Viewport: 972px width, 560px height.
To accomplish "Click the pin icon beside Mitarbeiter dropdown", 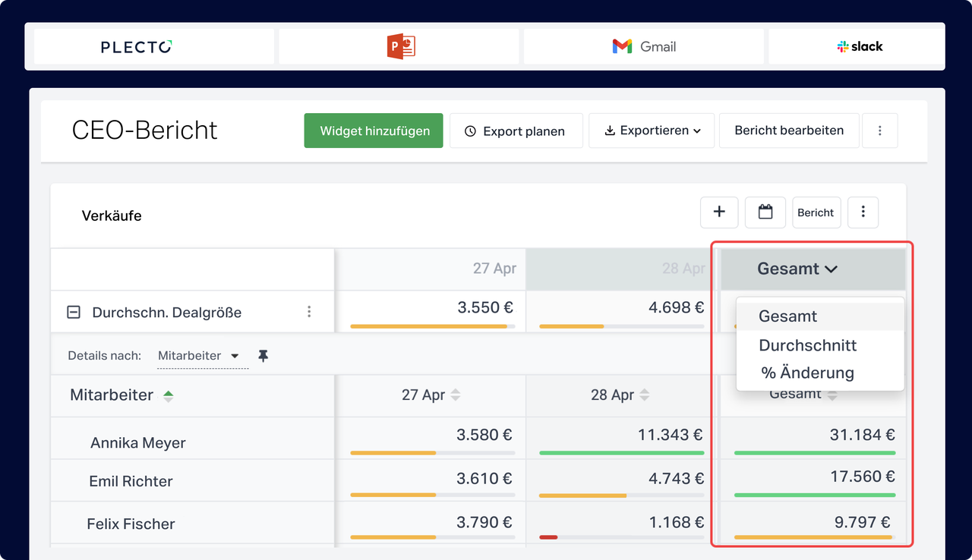I will tap(264, 356).
